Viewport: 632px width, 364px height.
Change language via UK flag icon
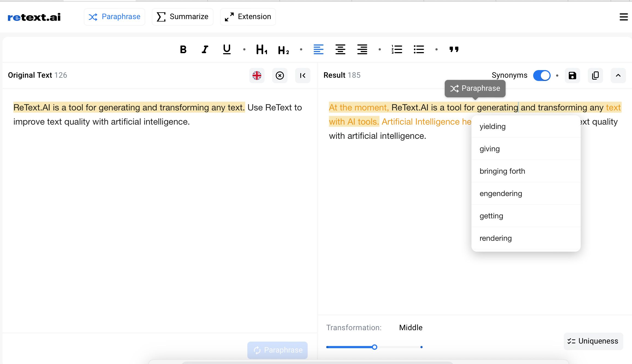[x=257, y=76]
